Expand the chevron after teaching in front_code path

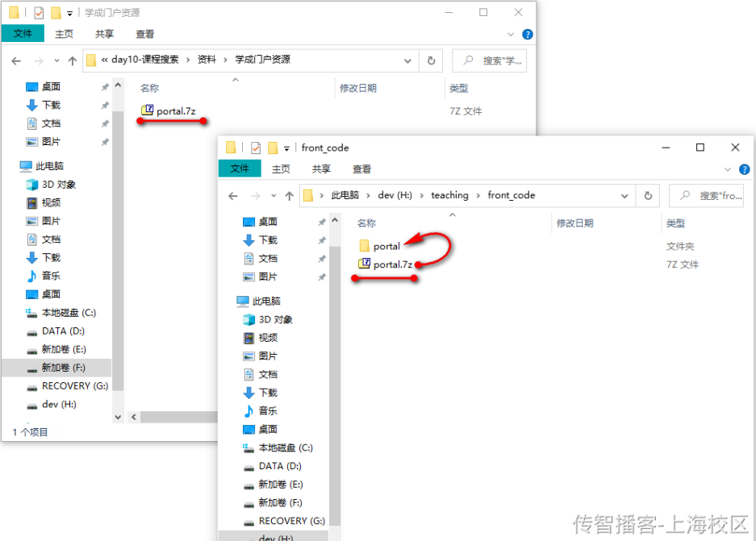point(478,196)
